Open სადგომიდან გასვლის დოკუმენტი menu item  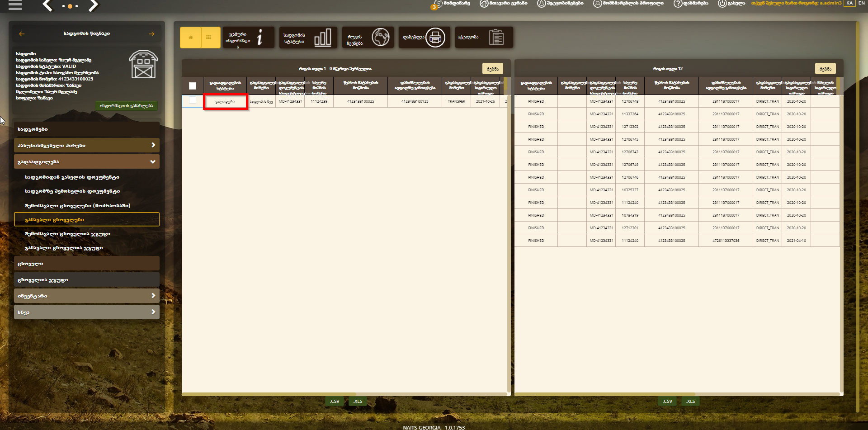click(x=72, y=177)
